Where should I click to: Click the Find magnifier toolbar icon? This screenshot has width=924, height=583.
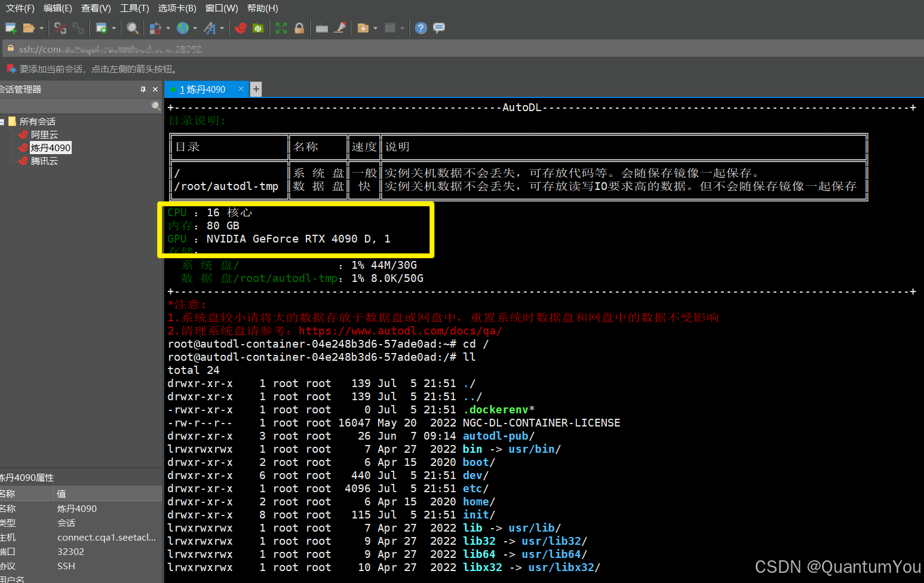click(133, 28)
